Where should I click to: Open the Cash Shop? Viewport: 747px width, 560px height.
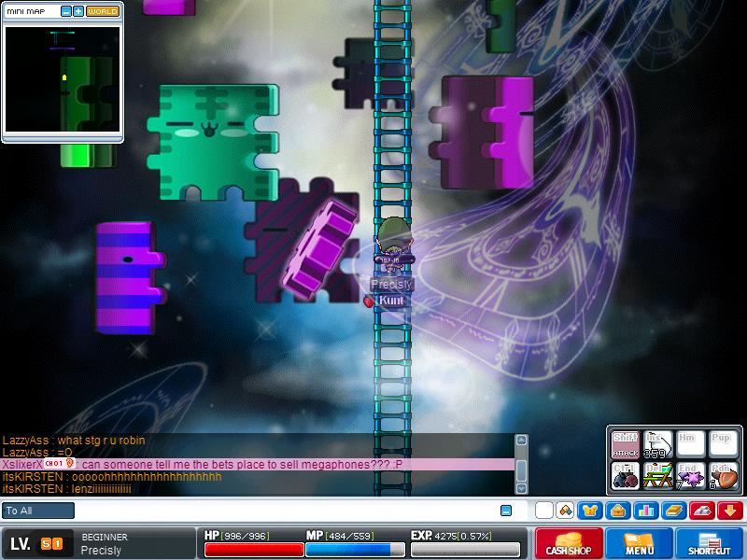click(x=569, y=543)
